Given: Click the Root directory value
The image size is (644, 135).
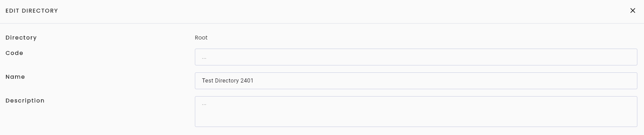Looking at the screenshot, I should 201,37.
